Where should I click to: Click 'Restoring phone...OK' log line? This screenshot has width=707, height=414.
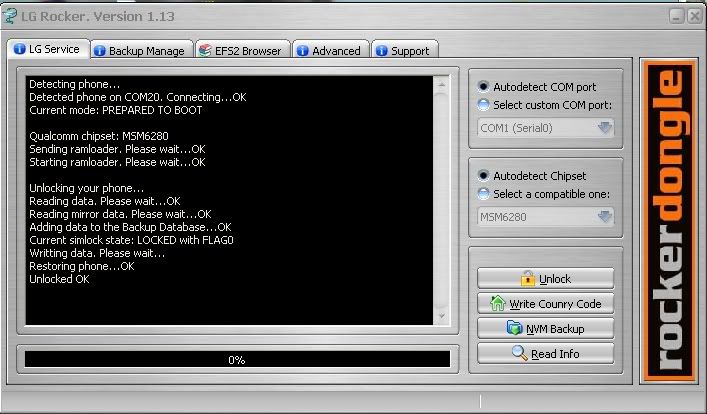pos(82,266)
